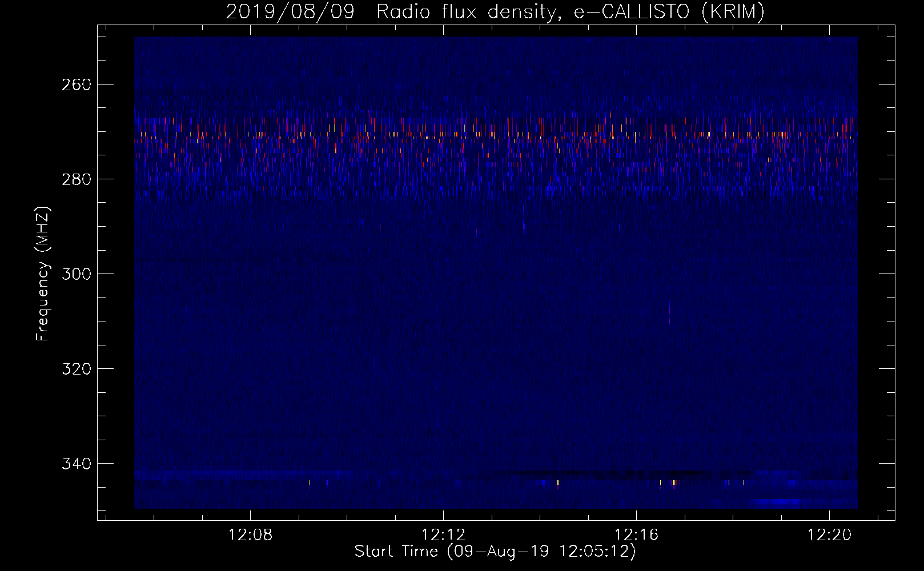The height and width of the screenshot is (571, 924).
Task: Click the 12:16 time tick label
Action: click(x=636, y=535)
